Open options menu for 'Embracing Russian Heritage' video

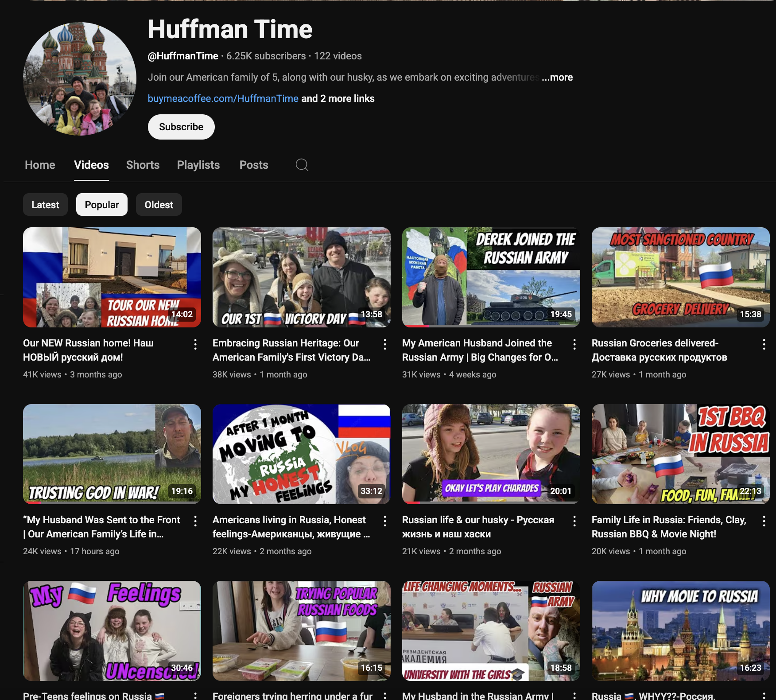[385, 344]
